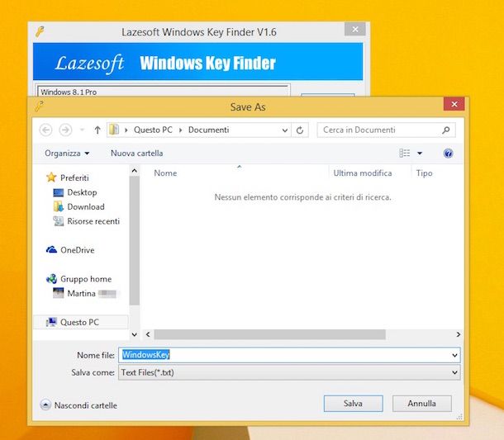Viewport: 504px width, 440px height.
Task: Click the Martina user thumbnail
Action: tap(58, 293)
